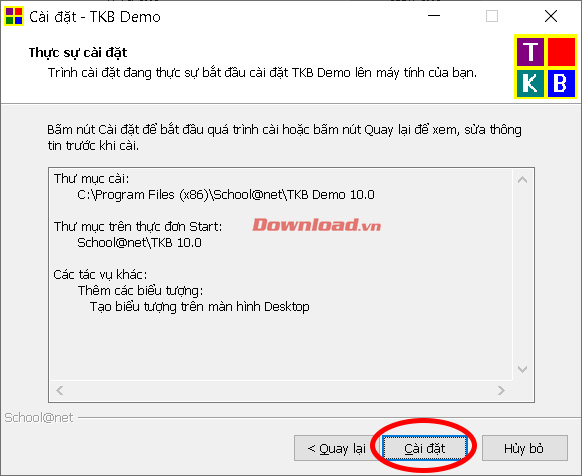Image resolution: width=582 pixels, height=476 pixels.
Task: Click the TKB installer icon in title bar
Action: click(x=14, y=16)
